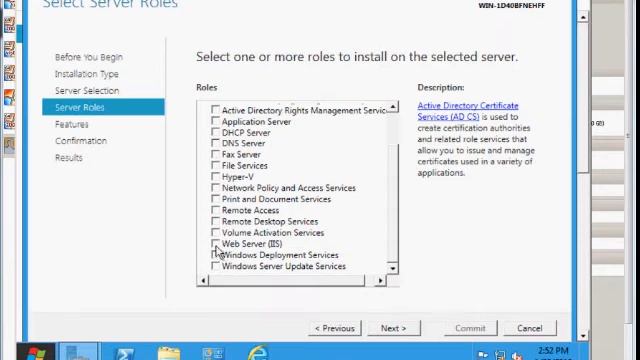Click the 2:52 PM taskbar clock

553,351
